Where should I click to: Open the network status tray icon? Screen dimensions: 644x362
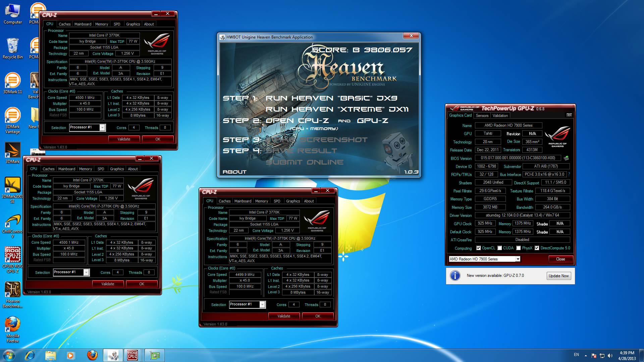tap(602, 356)
